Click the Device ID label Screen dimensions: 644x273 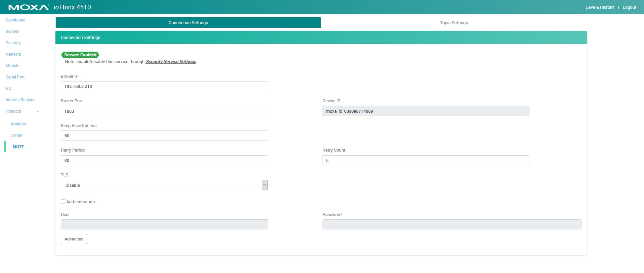331,101
